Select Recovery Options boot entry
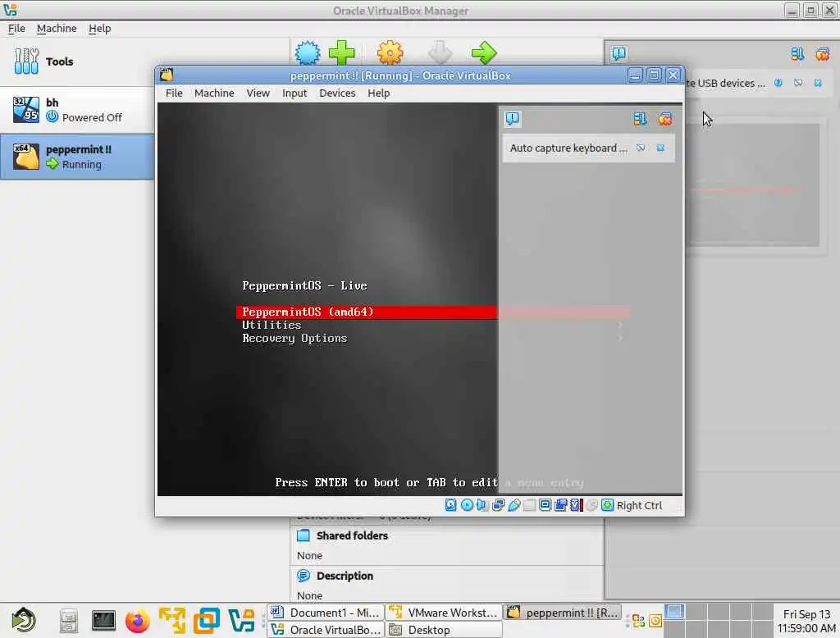Viewport: 840px width, 638px height. tap(294, 339)
